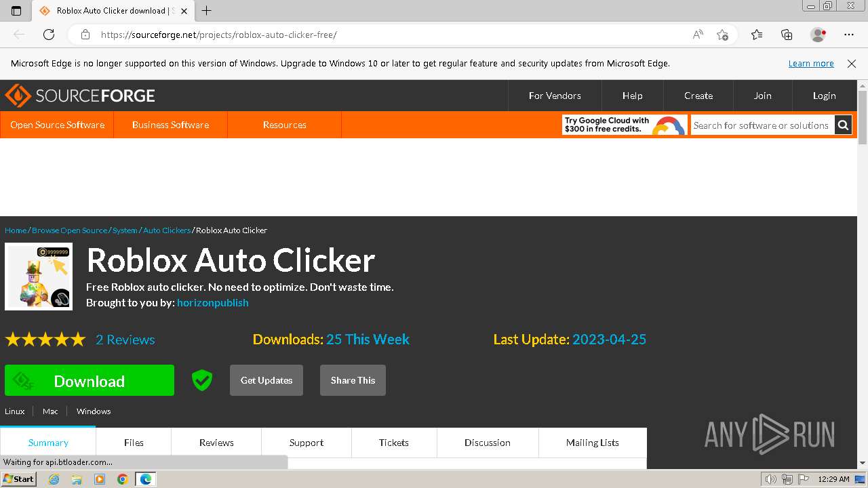Open the tab actions menu icon
The height and width of the screenshot is (488, 868).
click(16, 11)
